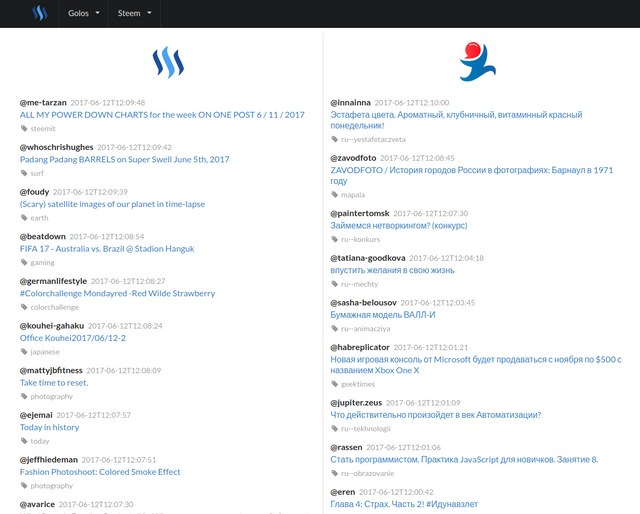Open post 'Глава 4: Страх. Часть 2!'

point(404,504)
